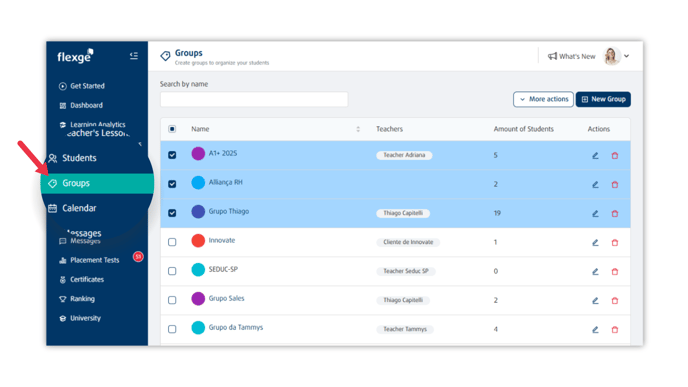Click the Teacher Adriana tag

point(404,155)
